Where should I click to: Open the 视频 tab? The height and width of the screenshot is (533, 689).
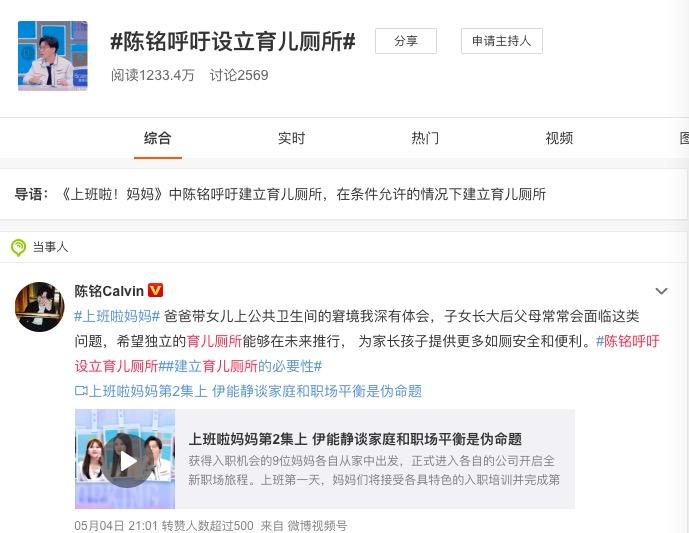tap(559, 138)
